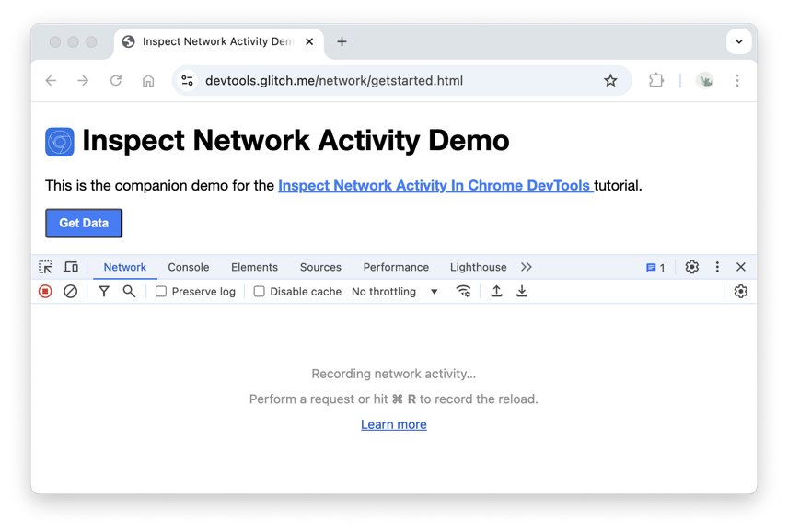View site information icon
The height and width of the screenshot is (532, 788).
(x=188, y=80)
